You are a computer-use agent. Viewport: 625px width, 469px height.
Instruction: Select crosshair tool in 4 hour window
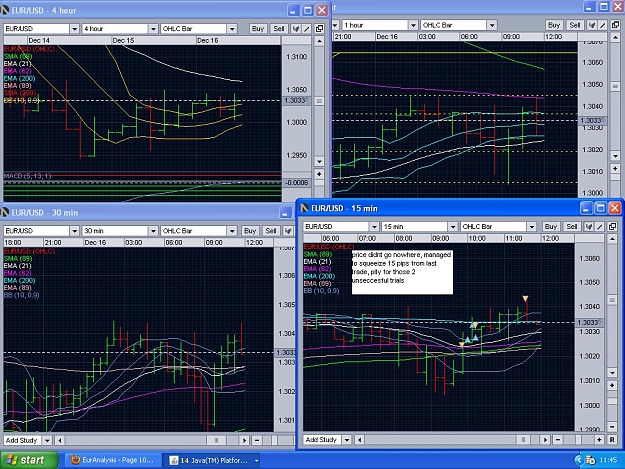(296, 29)
